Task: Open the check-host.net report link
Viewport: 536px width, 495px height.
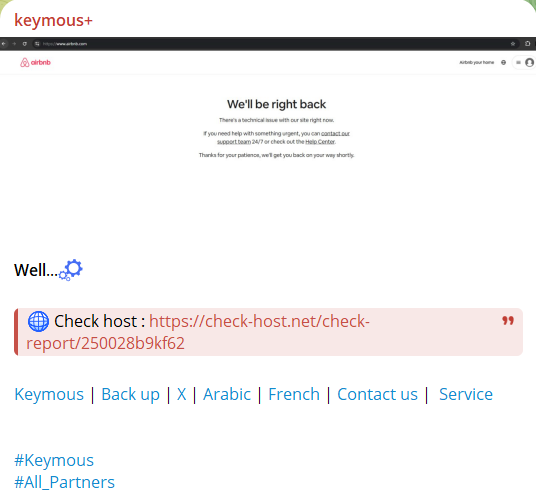Action: [x=198, y=332]
